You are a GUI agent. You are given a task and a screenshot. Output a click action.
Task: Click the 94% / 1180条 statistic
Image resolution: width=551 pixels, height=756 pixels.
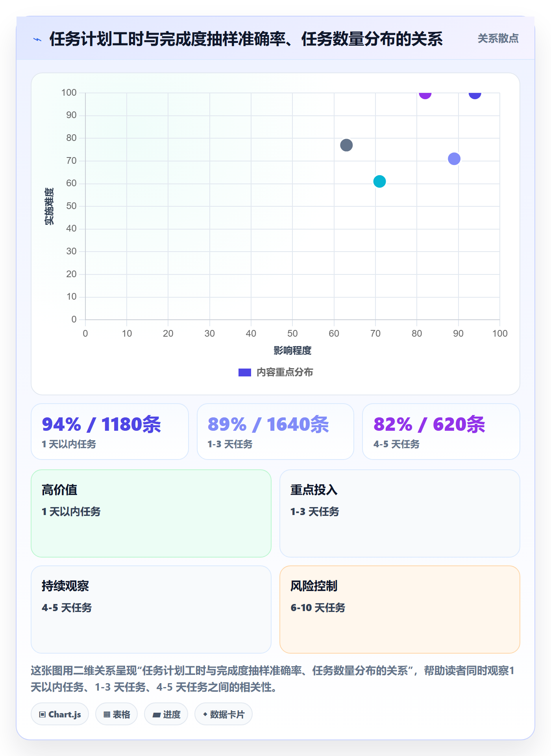coord(102,424)
